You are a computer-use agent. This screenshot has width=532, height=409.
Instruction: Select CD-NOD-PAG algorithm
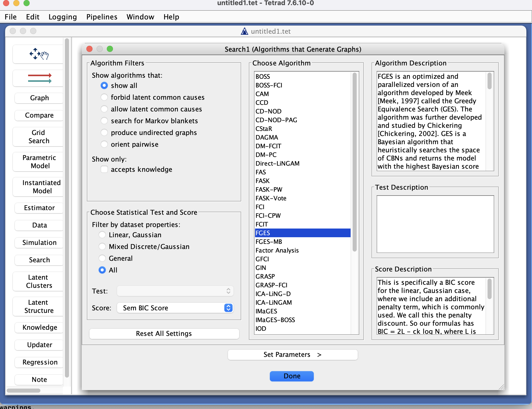[x=303, y=120]
